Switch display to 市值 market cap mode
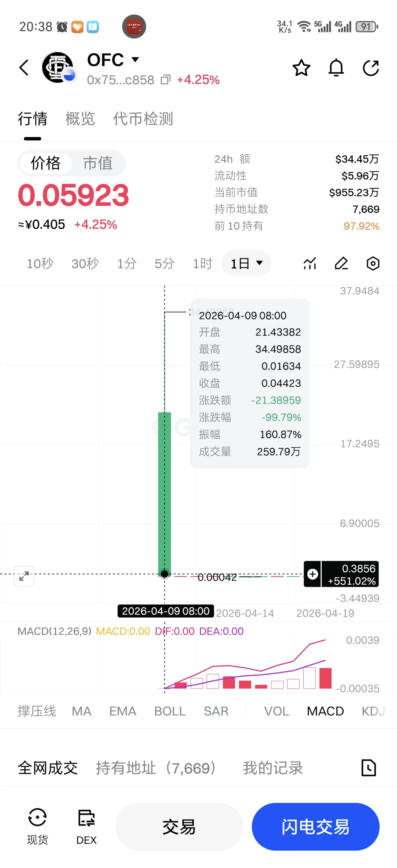Screen dimensions: 397x868 98,163
